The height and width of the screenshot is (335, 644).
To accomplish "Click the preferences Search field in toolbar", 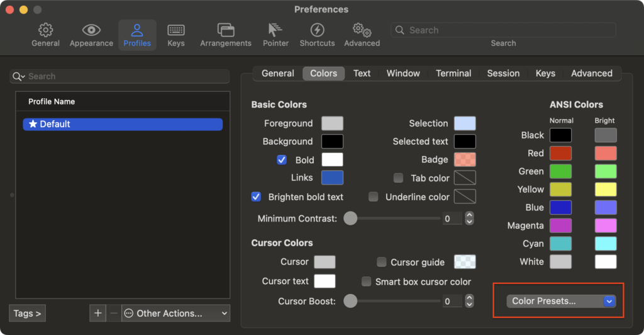I will pos(503,30).
